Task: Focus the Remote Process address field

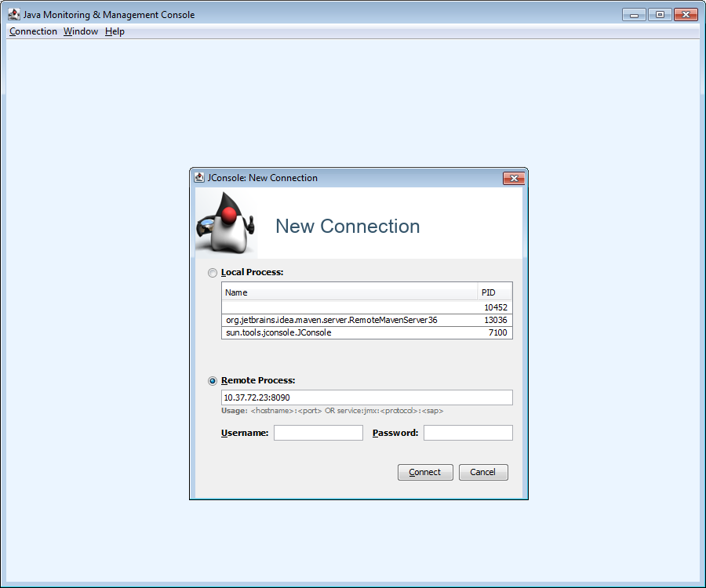Action: pyautogui.click(x=367, y=397)
